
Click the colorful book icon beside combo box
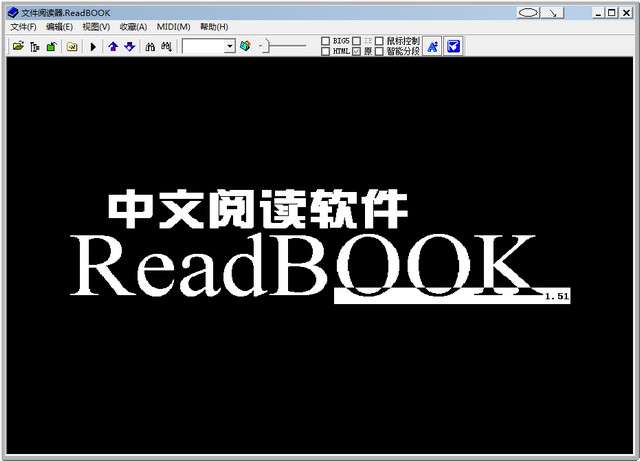click(x=245, y=46)
